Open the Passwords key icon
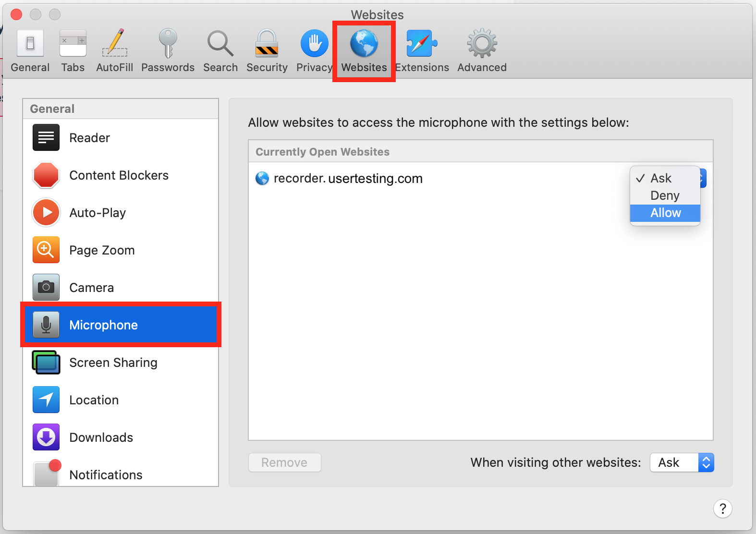This screenshot has height=534, width=756. click(168, 43)
